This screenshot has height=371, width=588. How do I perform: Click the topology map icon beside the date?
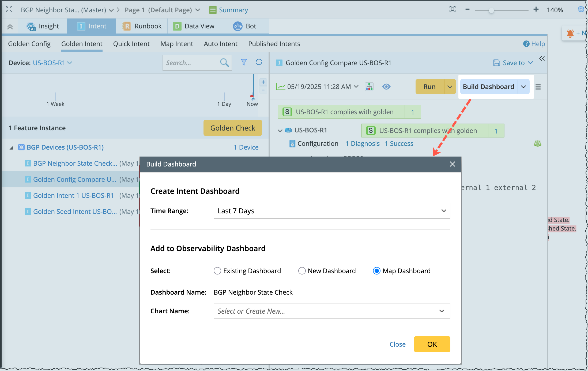[x=369, y=87]
